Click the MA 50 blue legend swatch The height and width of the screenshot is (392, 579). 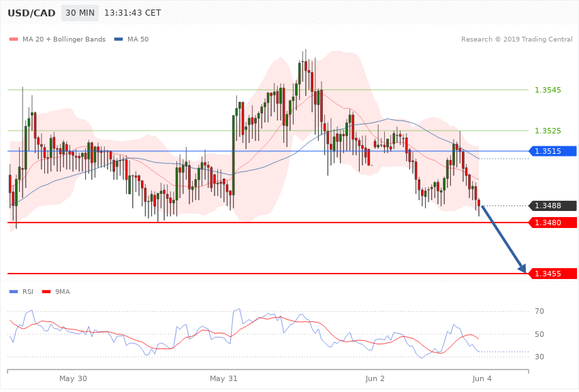click(x=119, y=39)
